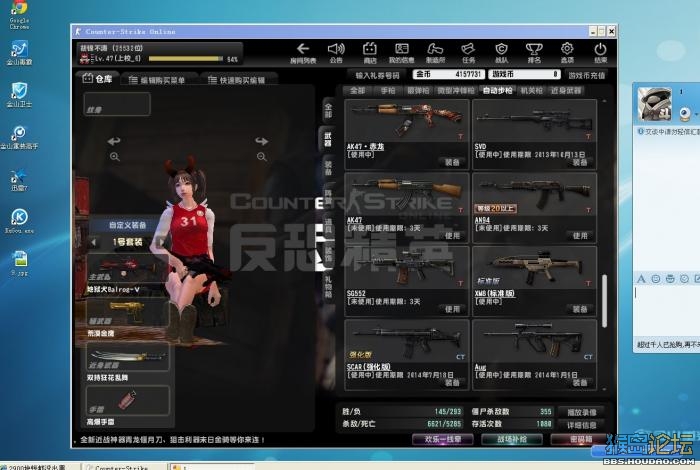Select the Balrog-V primary weapon slot
The height and width of the screenshot is (470, 700).
tap(128, 269)
